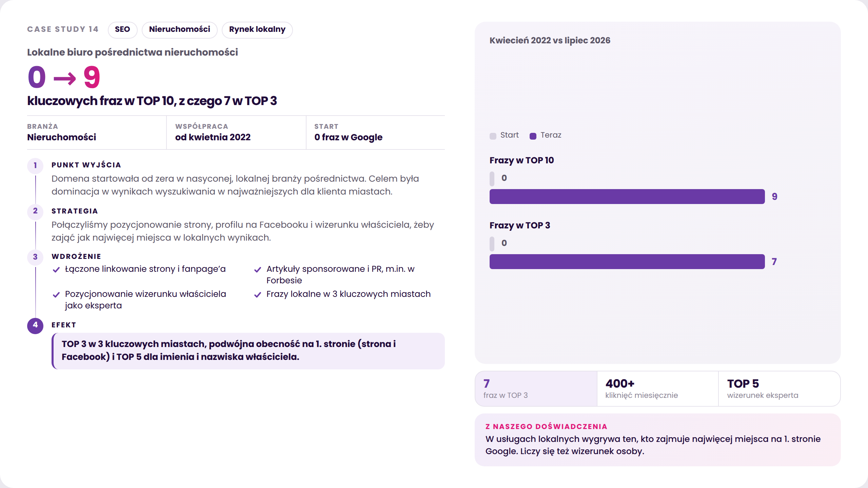Click the '0 fraz w Google' value
This screenshot has width=868, height=488.
(x=348, y=137)
